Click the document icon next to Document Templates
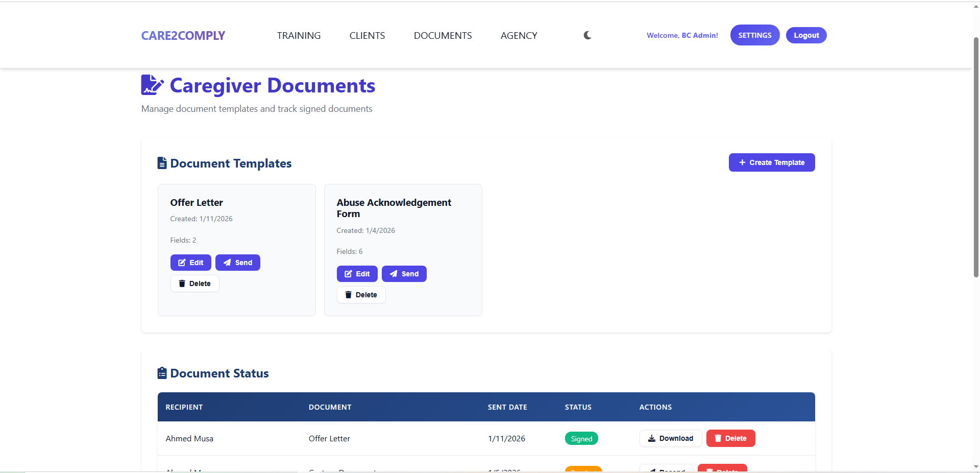Screen dimensions: 980x473 click(162, 162)
